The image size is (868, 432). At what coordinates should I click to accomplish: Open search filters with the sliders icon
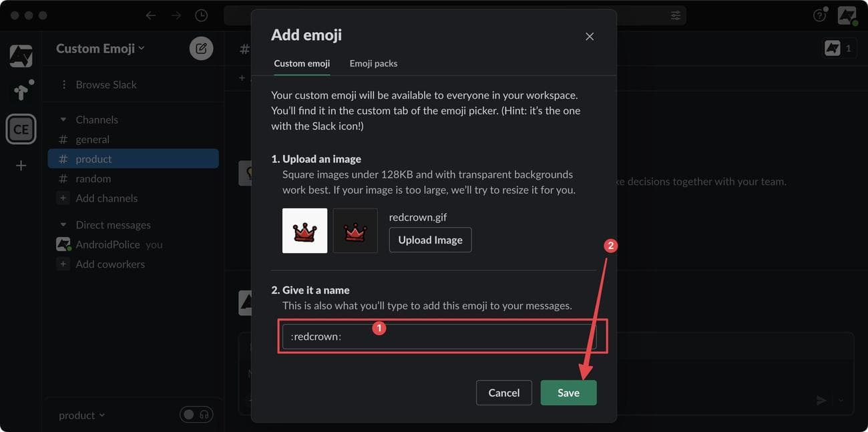pos(675,15)
